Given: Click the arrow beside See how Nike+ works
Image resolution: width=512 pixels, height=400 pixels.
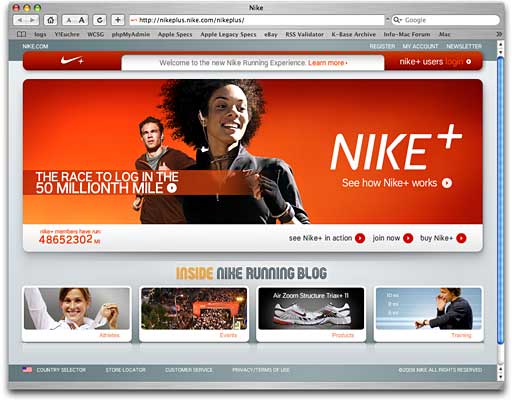Looking at the screenshot, I should [447, 183].
